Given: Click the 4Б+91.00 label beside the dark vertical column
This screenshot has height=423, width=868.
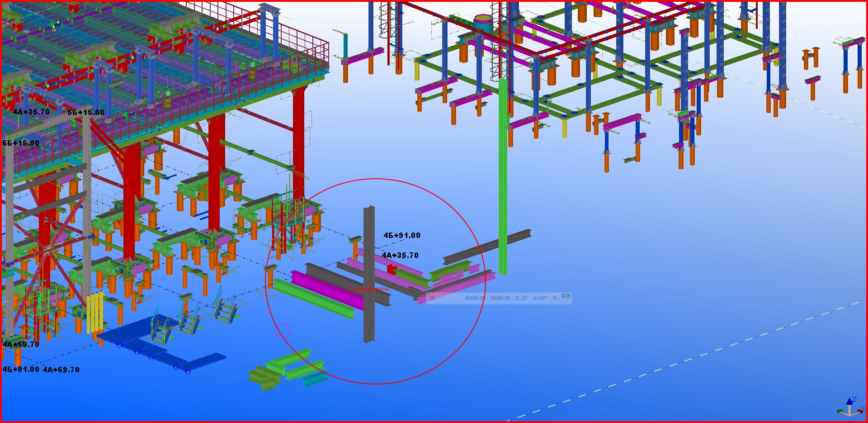Looking at the screenshot, I should [402, 236].
